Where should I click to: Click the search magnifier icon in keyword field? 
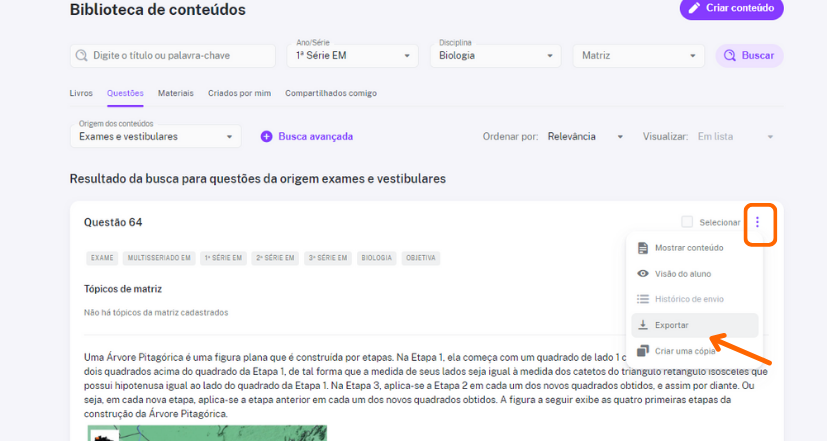81,55
